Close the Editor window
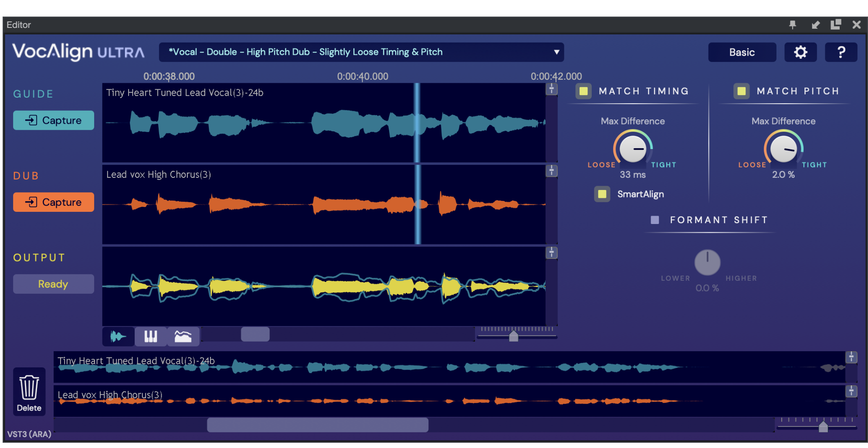This screenshot has height=448, width=868. click(x=857, y=25)
